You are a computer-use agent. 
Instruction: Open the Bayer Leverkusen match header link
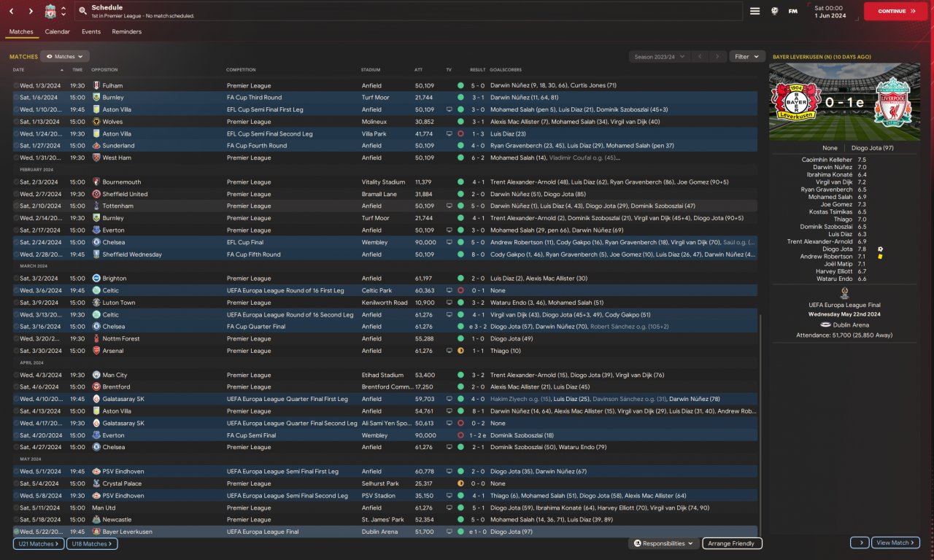821,57
